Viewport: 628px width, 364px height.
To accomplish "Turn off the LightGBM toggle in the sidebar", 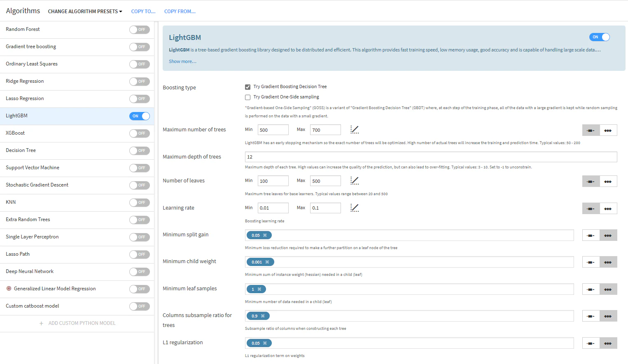I will tap(140, 116).
